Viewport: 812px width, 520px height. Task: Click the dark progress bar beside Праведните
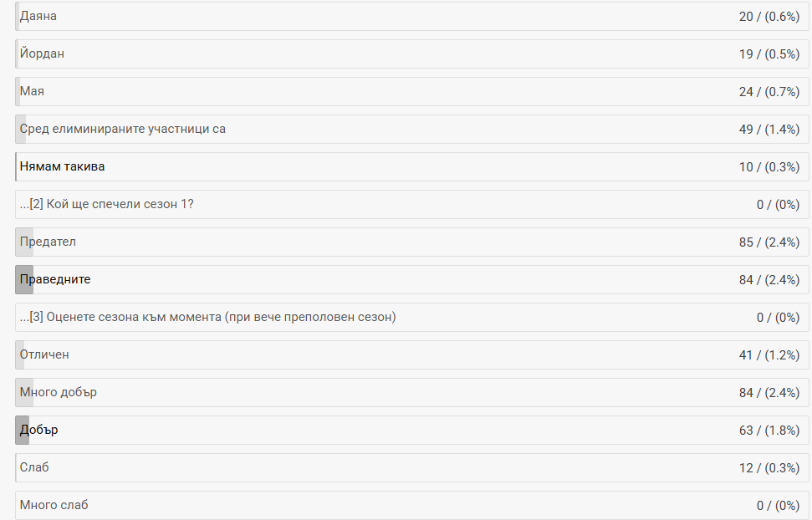(23, 280)
